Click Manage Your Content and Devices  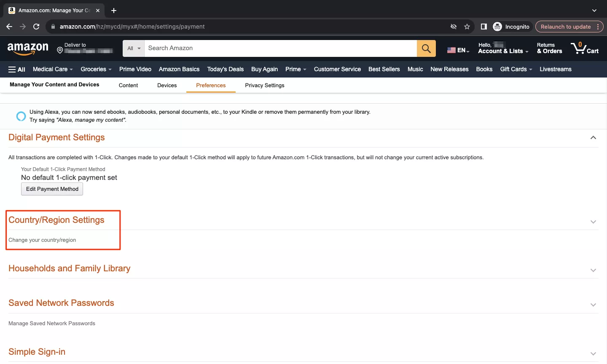coord(54,84)
